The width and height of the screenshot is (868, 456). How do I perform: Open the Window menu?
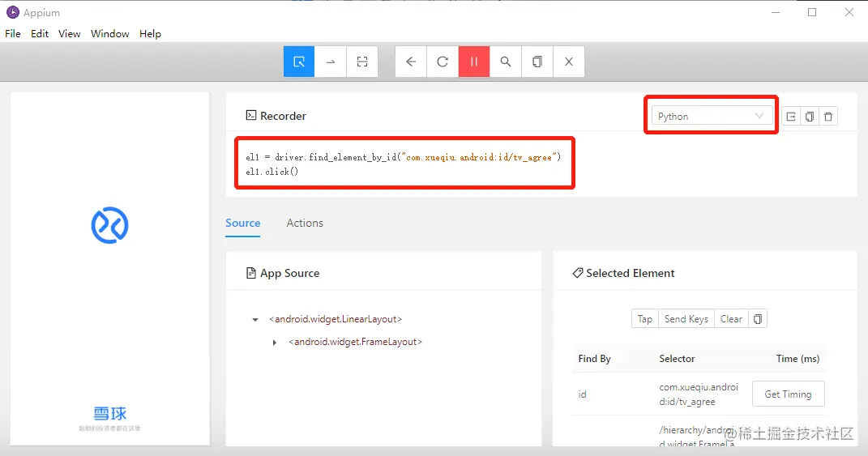tap(110, 34)
